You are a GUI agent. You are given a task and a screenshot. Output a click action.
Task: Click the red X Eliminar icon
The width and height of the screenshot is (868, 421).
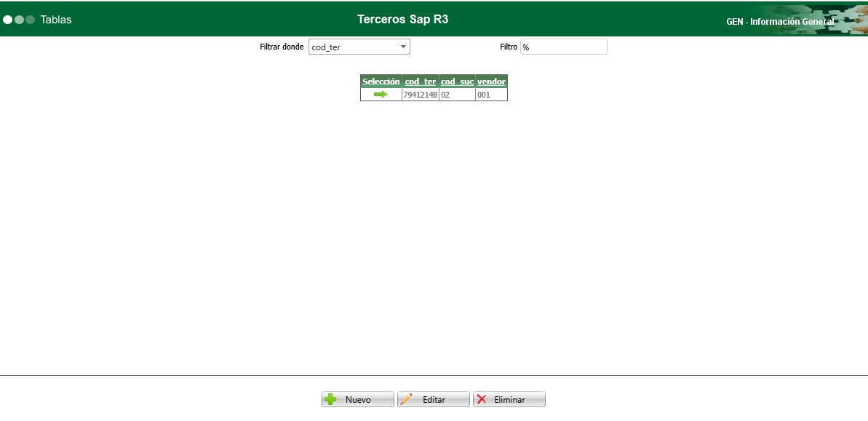(482, 399)
